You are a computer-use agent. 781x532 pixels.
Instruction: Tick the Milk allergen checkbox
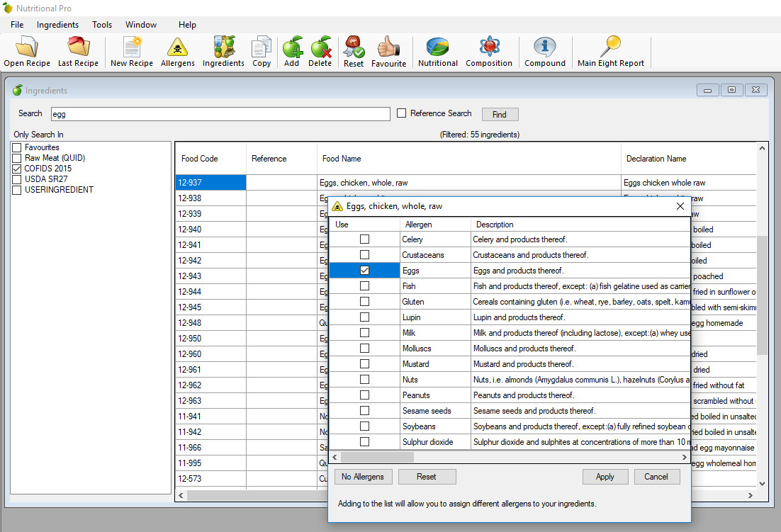tap(364, 332)
